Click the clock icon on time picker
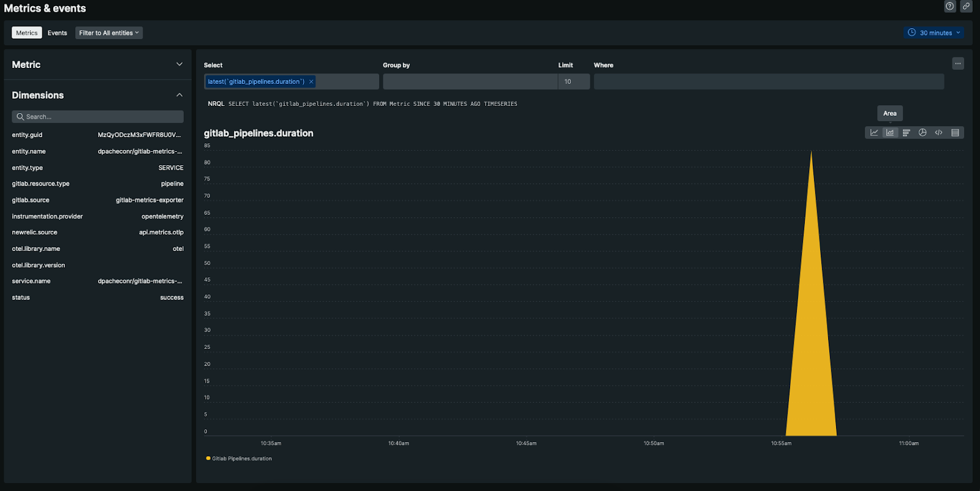 (912, 32)
